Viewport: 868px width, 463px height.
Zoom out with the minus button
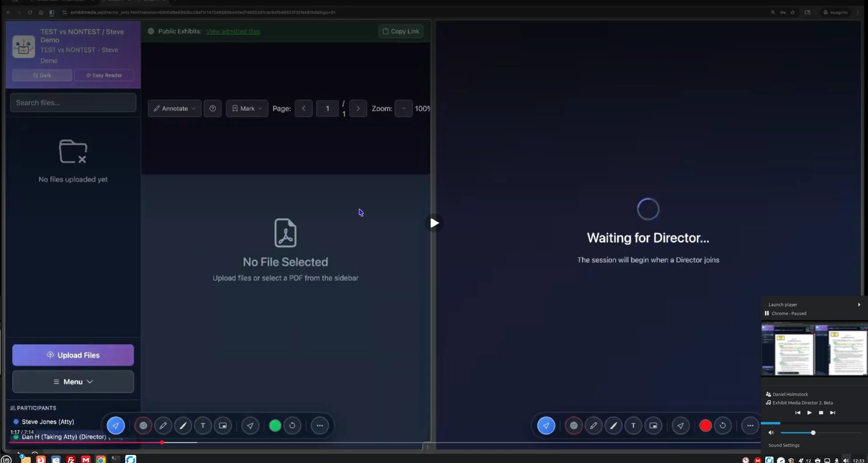click(404, 108)
